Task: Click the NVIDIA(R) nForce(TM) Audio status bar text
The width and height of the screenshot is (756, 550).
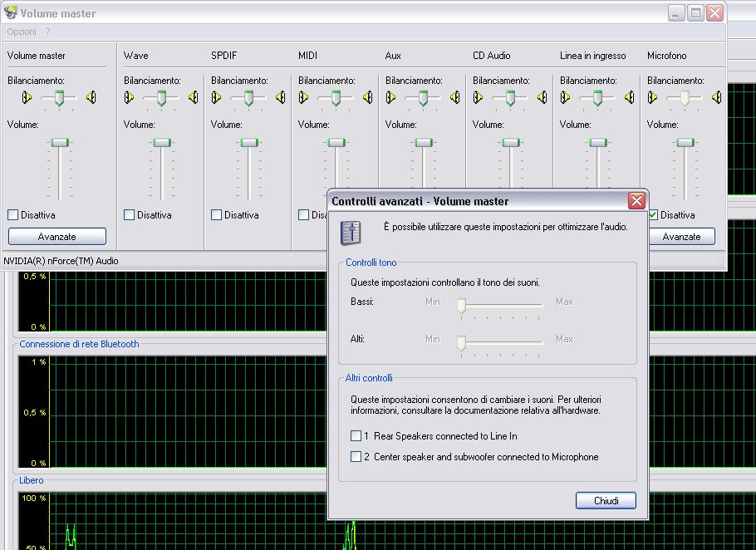Action: click(x=61, y=261)
